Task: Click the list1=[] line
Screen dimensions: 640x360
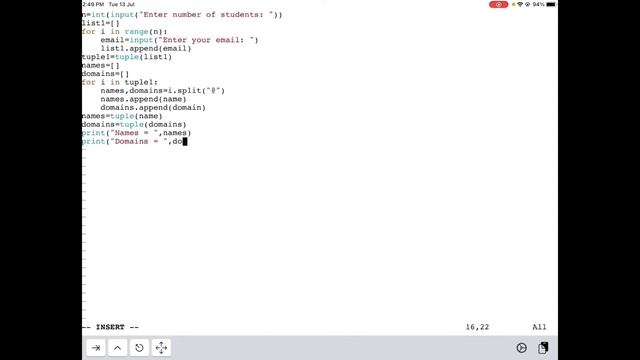Action: [101, 23]
